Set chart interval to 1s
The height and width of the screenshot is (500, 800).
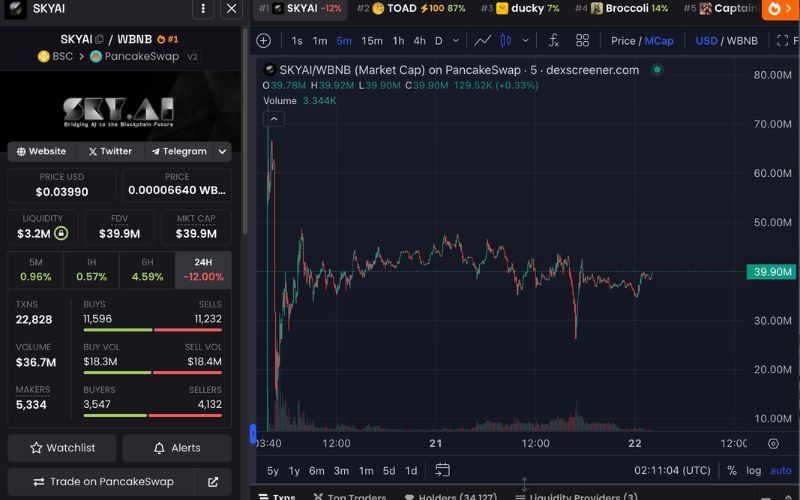(297, 41)
